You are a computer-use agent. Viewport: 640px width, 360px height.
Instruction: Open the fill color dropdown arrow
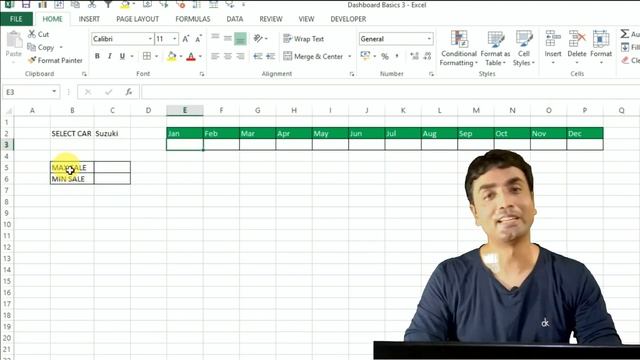(x=181, y=56)
